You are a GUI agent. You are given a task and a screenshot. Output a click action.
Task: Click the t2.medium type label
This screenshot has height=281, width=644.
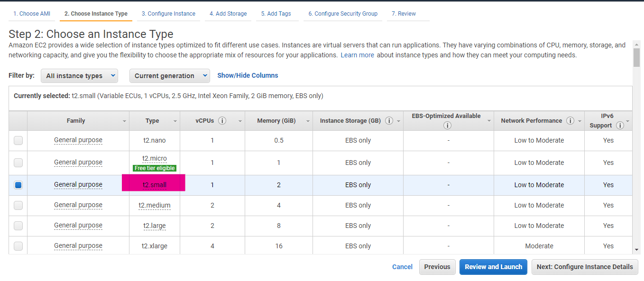coord(155,205)
